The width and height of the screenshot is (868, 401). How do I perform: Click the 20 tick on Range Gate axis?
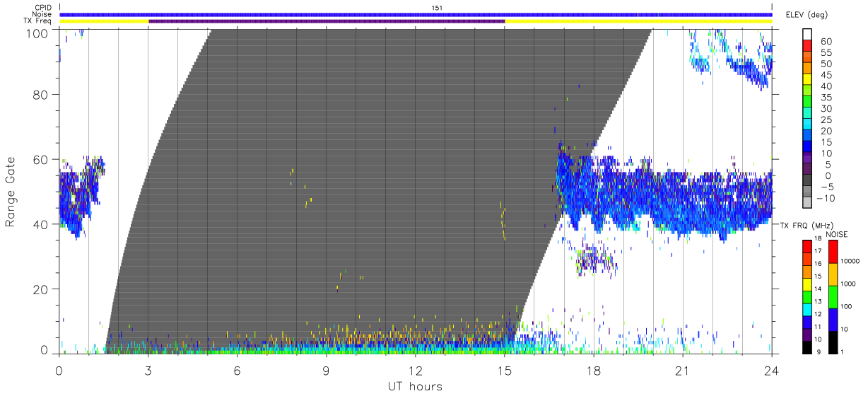coord(42,289)
